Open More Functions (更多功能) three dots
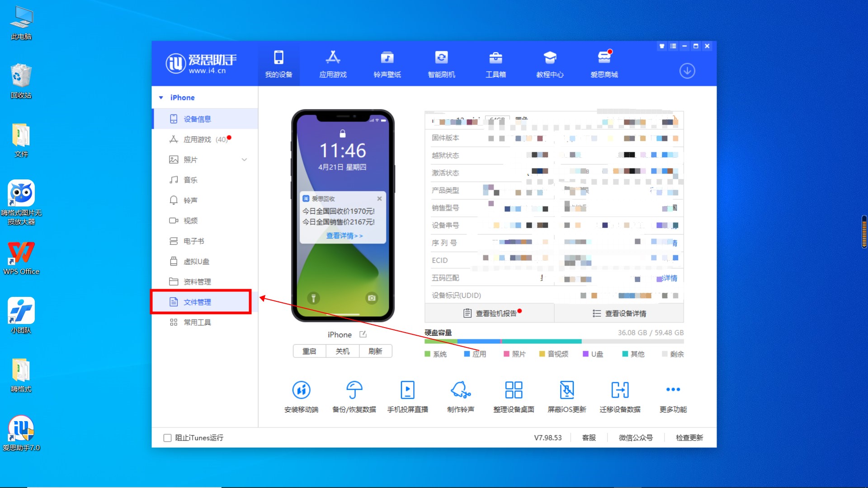 click(673, 390)
